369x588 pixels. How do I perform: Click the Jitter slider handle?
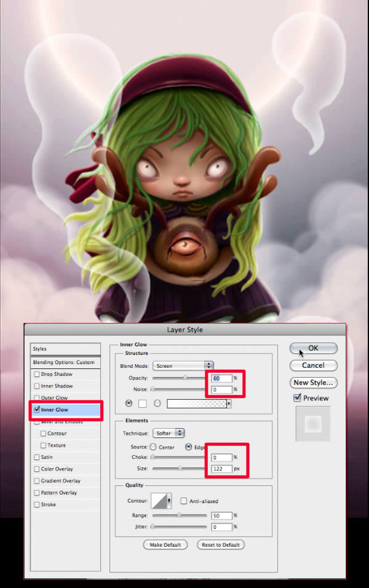click(153, 526)
